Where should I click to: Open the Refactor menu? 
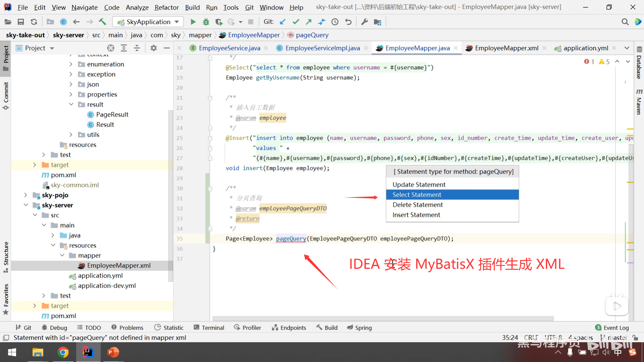tap(166, 7)
